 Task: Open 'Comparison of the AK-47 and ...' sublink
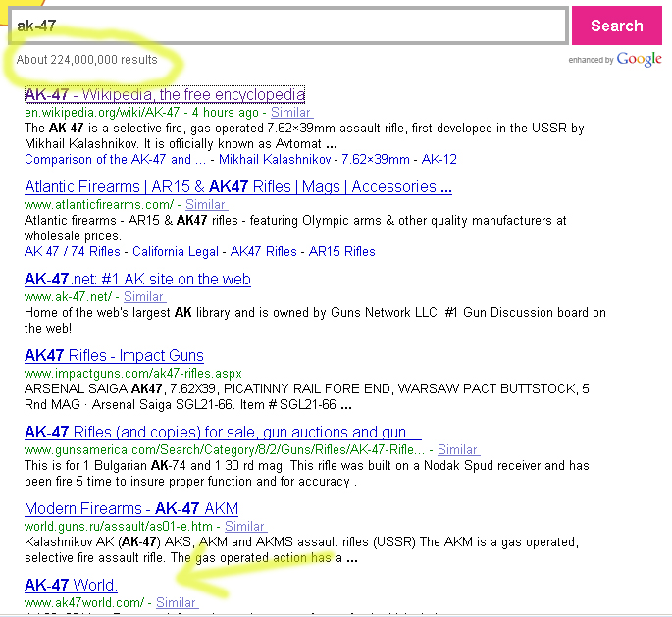(x=116, y=159)
